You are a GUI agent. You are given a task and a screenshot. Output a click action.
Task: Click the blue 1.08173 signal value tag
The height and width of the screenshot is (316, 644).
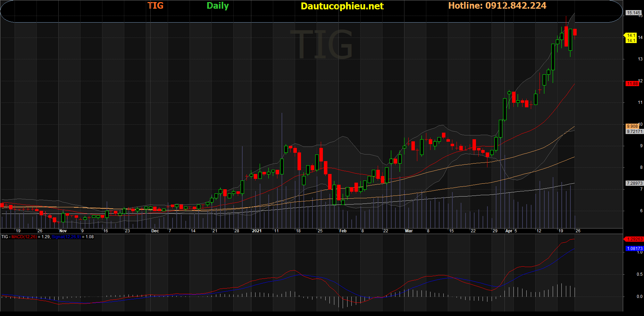[x=635, y=249]
